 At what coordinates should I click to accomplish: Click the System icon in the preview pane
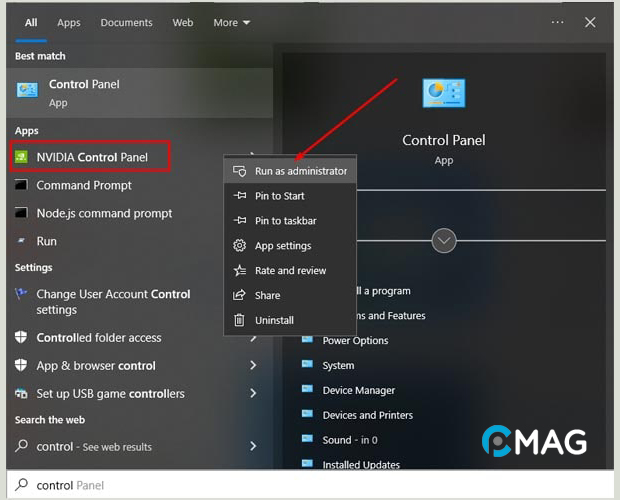point(307,364)
